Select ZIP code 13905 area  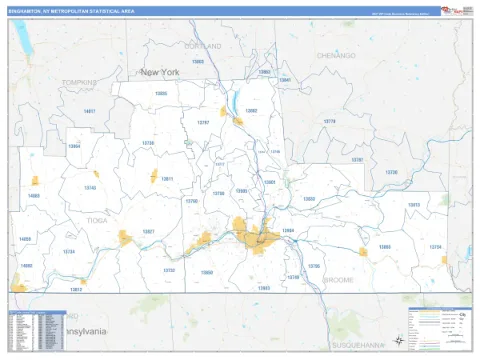tap(241, 191)
